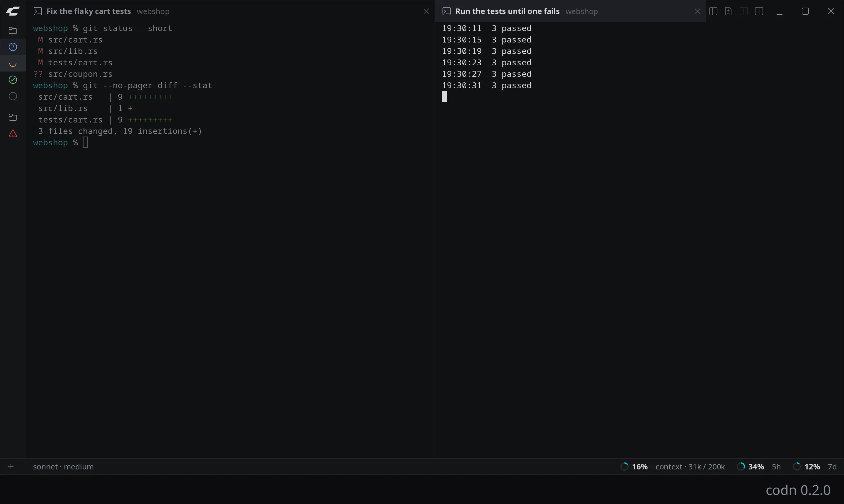The height and width of the screenshot is (504, 844).
Task: Click 'tests/cart.rs | 9' diffstat line
Action: tap(105, 120)
